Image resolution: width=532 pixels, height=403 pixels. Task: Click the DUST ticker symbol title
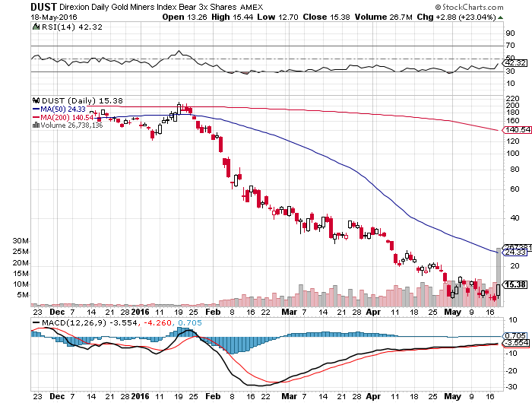coord(43,7)
